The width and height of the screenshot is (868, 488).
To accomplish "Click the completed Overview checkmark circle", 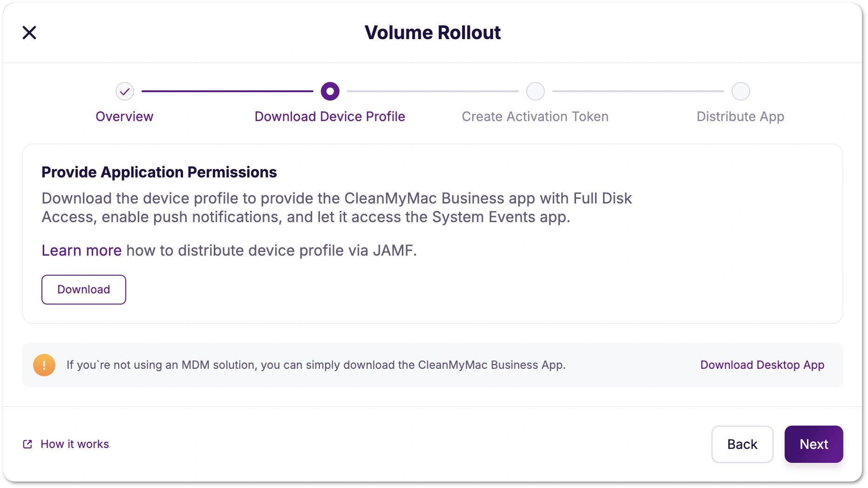I will 125,91.
